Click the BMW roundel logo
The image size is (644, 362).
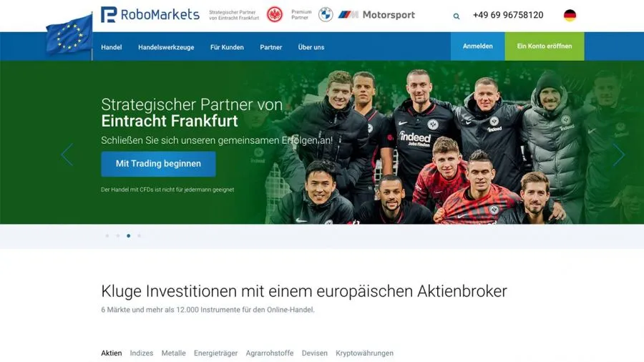[326, 15]
